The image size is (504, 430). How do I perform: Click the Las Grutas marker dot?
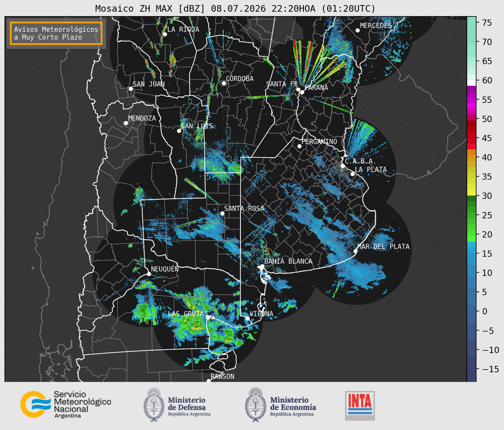pos(208,317)
